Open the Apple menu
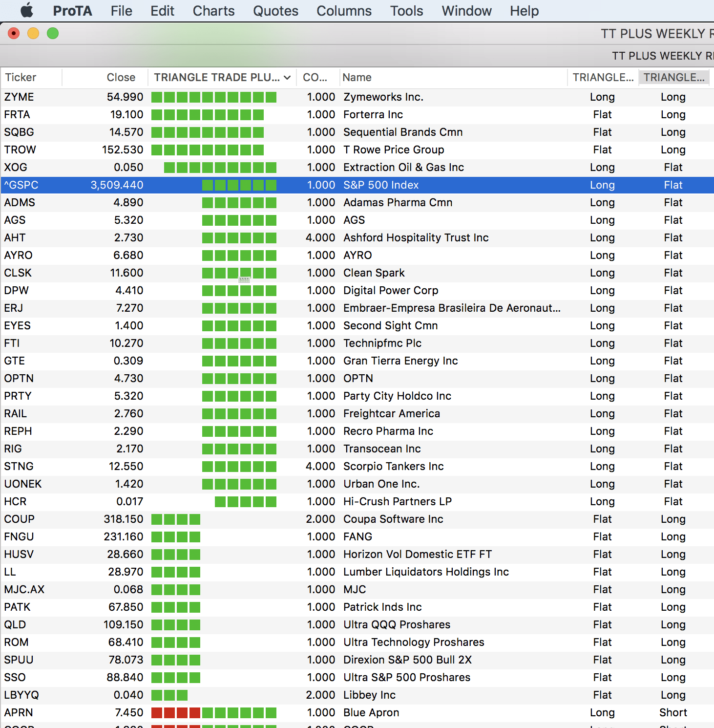Viewport: 714px width, 728px height. (x=27, y=10)
